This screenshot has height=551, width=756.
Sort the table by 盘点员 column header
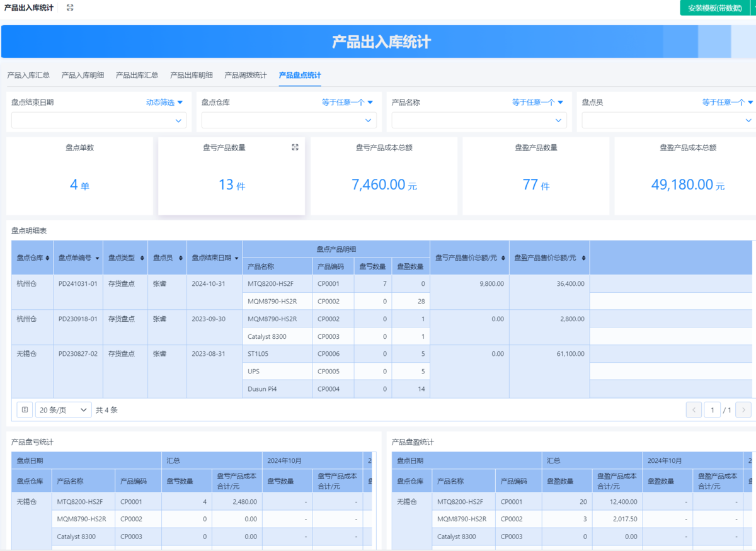tap(180, 258)
